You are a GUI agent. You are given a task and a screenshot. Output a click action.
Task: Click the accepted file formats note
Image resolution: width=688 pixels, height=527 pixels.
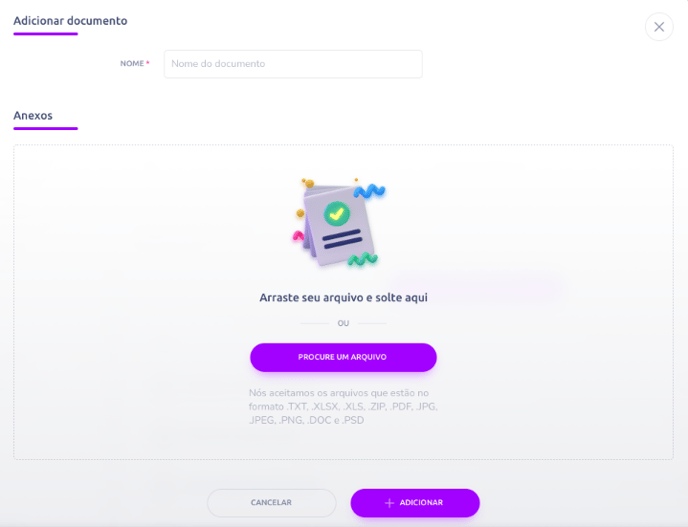pyautogui.click(x=343, y=406)
